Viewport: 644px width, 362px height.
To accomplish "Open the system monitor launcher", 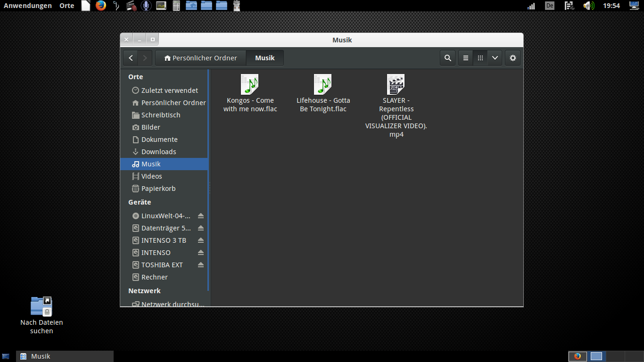I will [x=161, y=6].
